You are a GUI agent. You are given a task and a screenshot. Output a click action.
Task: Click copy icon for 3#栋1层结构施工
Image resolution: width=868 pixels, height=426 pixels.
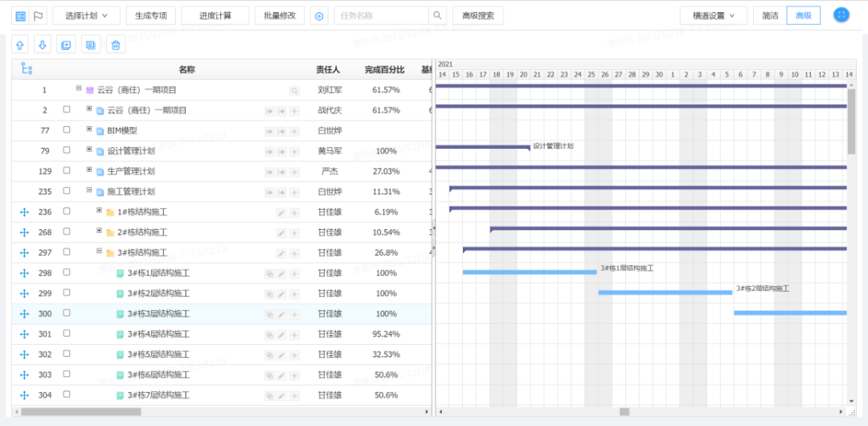[269, 273]
